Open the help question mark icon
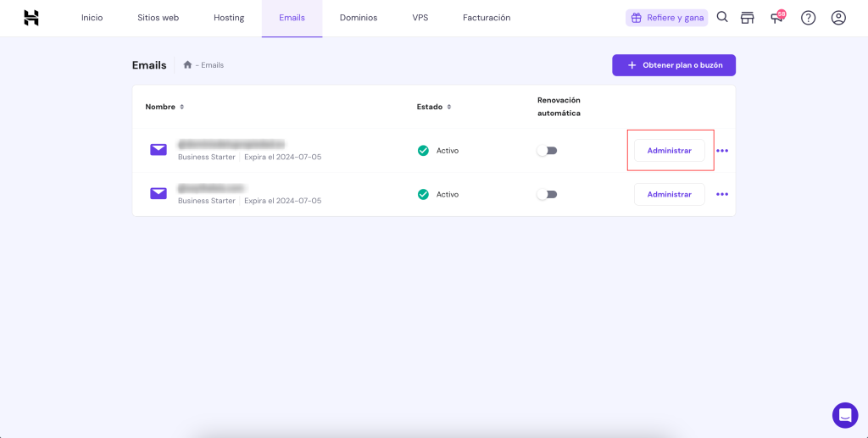Viewport: 868px width, 438px height. 808,18
